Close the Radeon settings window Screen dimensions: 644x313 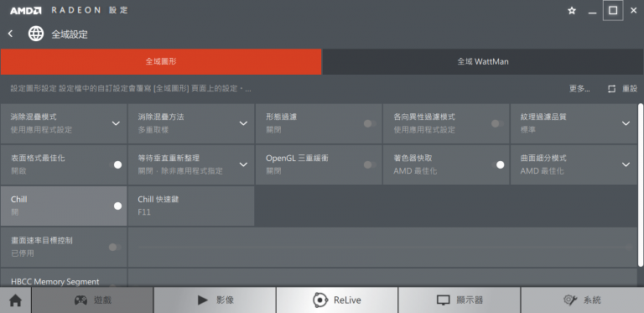(x=633, y=11)
